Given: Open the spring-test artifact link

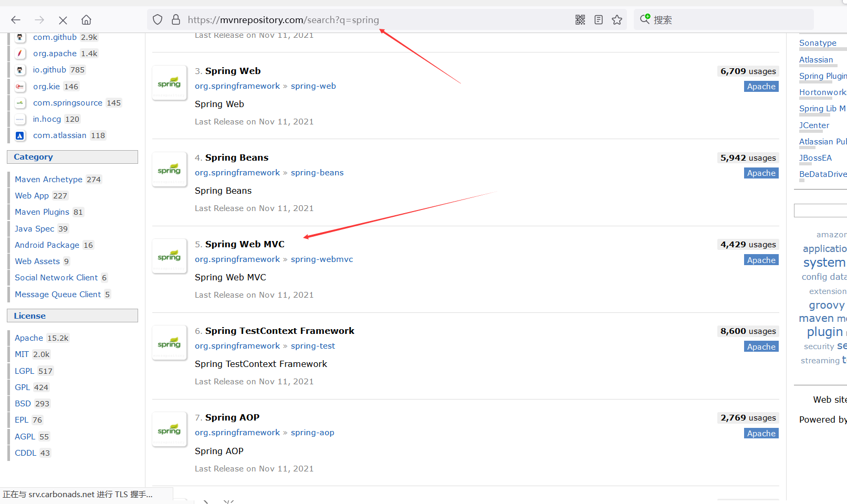Looking at the screenshot, I should click(x=313, y=346).
